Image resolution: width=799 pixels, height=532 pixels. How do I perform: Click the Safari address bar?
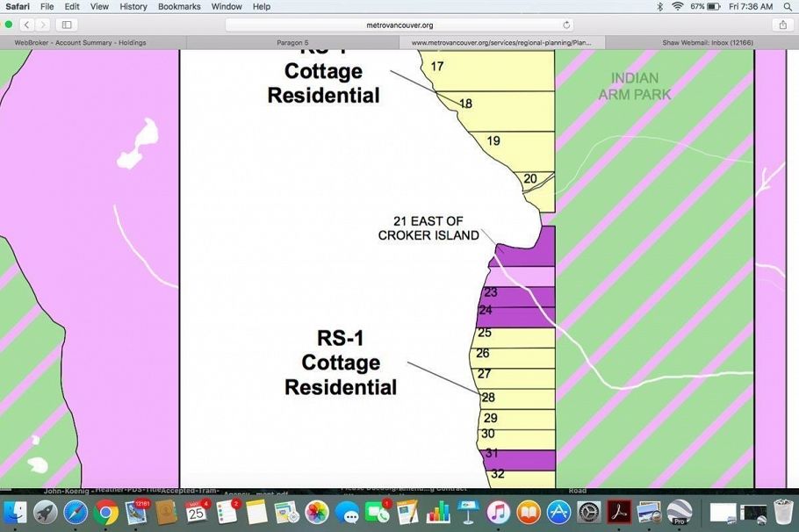click(399, 25)
